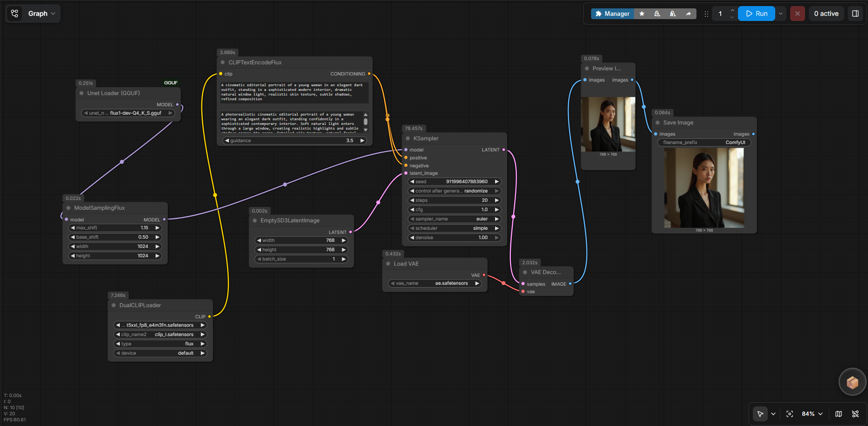Select the pointer select-mode tool
868x426 pixels.
760,414
